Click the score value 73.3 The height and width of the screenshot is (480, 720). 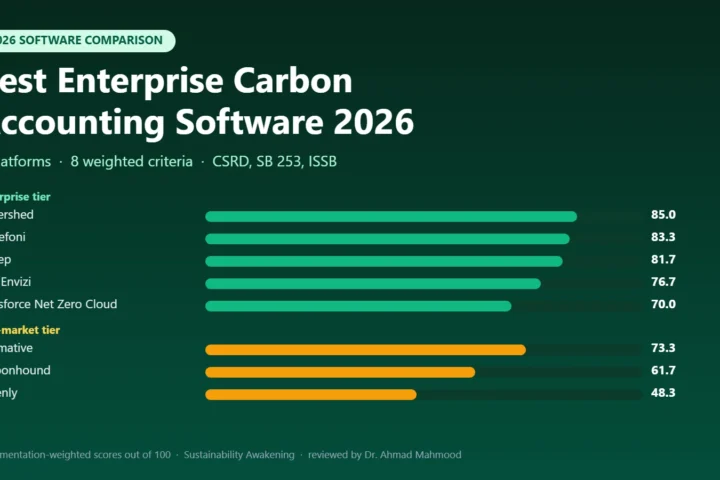[x=663, y=348]
